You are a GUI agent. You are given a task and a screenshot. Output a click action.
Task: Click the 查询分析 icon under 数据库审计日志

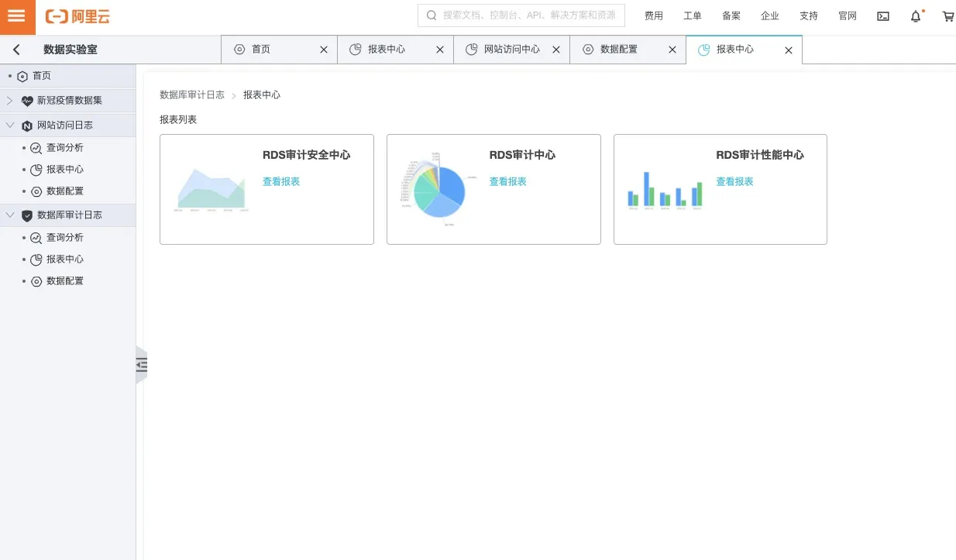coord(36,238)
